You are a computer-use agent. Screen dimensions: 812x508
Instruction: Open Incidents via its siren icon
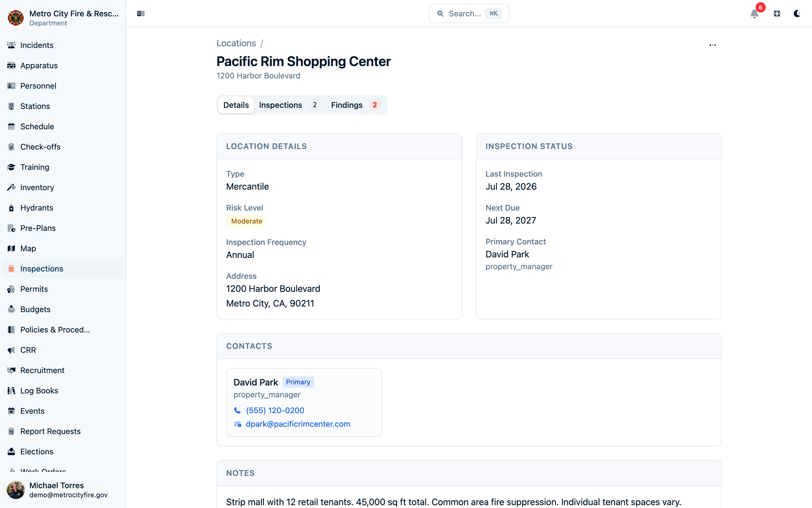(11, 45)
